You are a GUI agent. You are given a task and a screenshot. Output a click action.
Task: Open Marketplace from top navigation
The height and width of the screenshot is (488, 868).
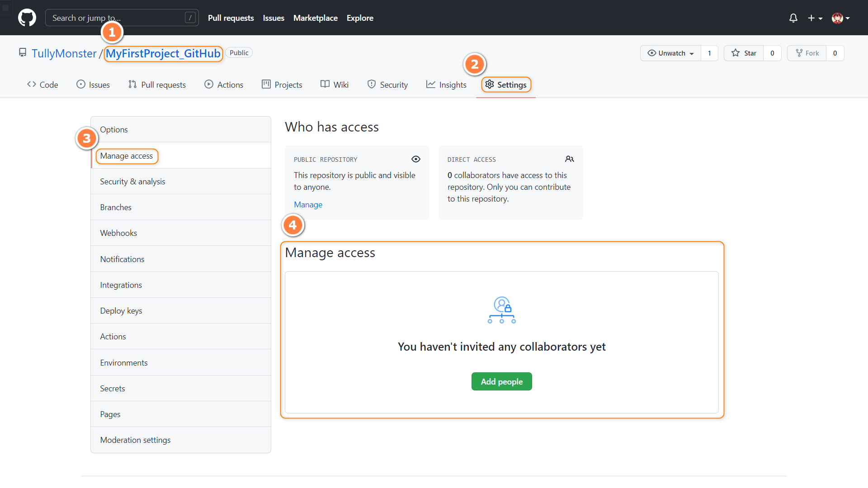[316, 18]
